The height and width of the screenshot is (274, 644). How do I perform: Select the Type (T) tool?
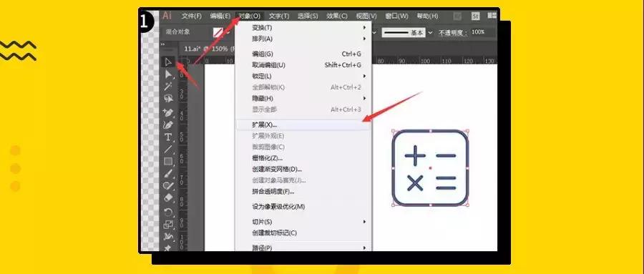pyautogui.click(x=168, y=137)
